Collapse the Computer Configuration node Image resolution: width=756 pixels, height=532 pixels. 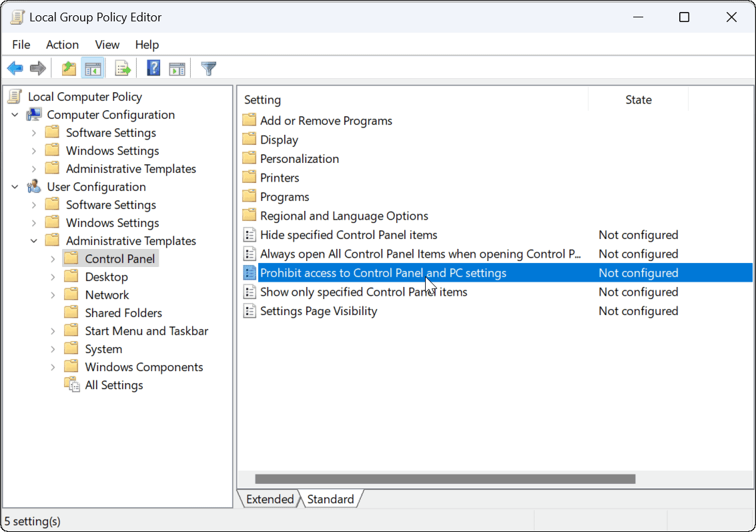15,115
